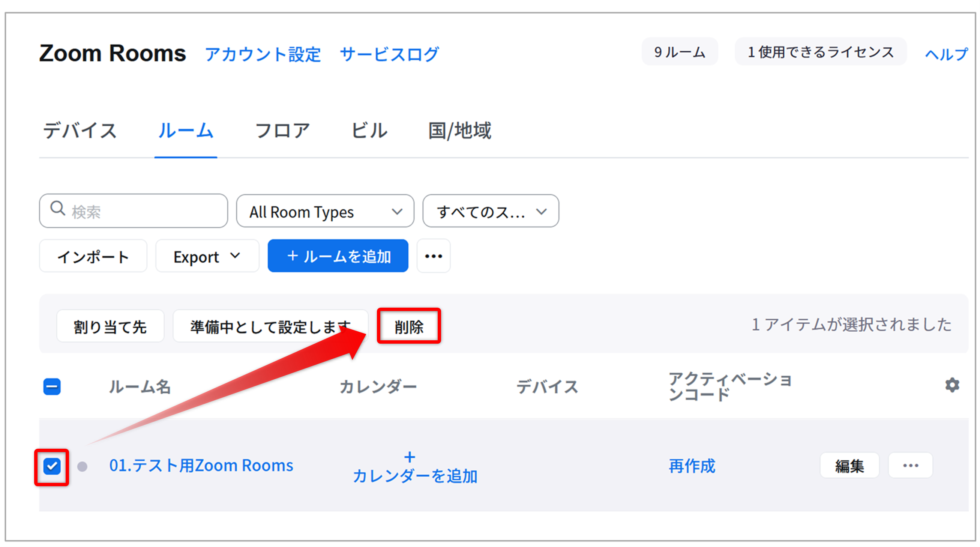Go to the ビル tab
Viewport: 980px width, 547px height.
[x=369, y=131]
